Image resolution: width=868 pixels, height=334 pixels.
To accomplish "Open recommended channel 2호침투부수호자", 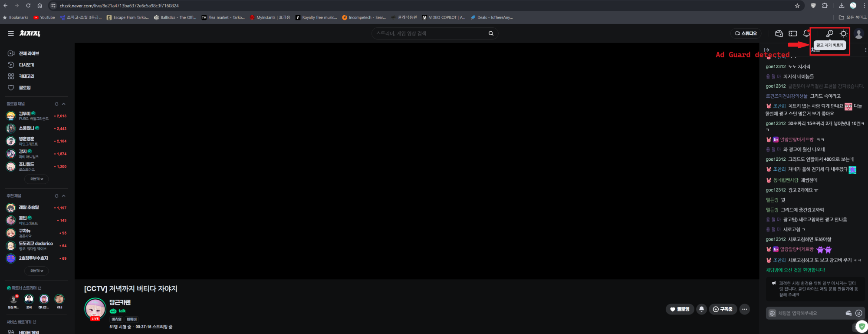I will point(36,258).
